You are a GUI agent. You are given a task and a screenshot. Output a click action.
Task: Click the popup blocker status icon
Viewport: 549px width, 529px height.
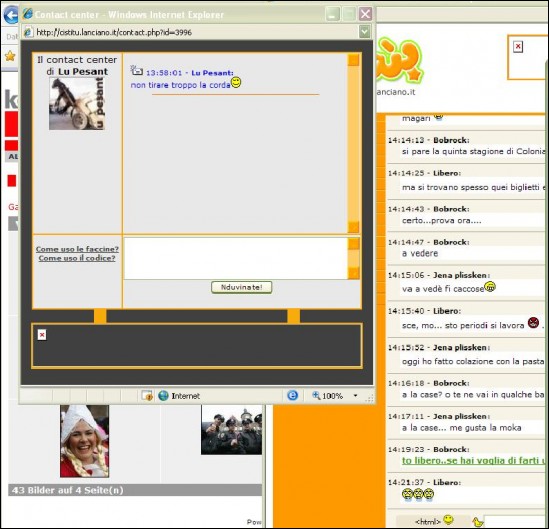[x=147, y=396]
